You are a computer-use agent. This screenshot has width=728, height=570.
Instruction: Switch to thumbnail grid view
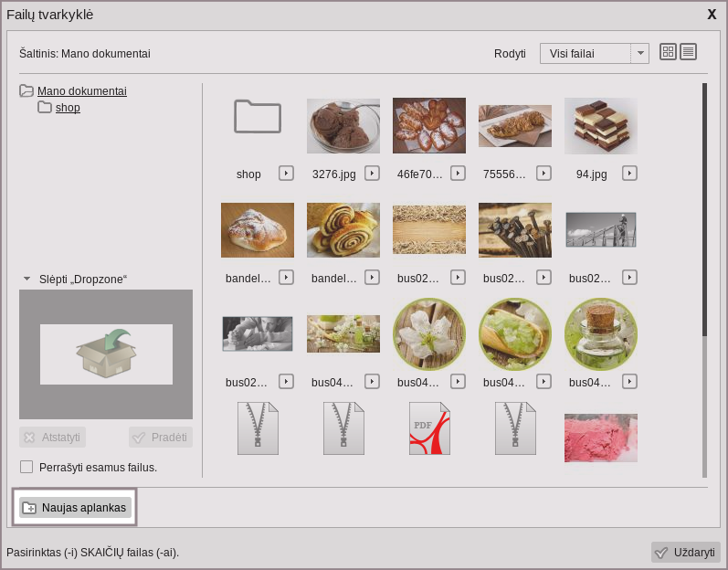668,52
